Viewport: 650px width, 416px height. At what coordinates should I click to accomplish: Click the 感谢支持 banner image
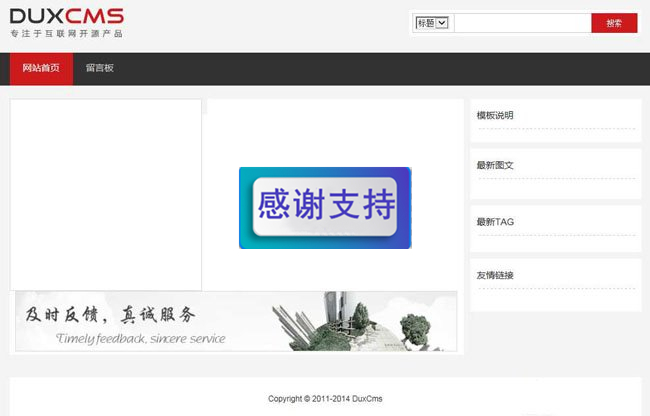(x=325, y=208)
